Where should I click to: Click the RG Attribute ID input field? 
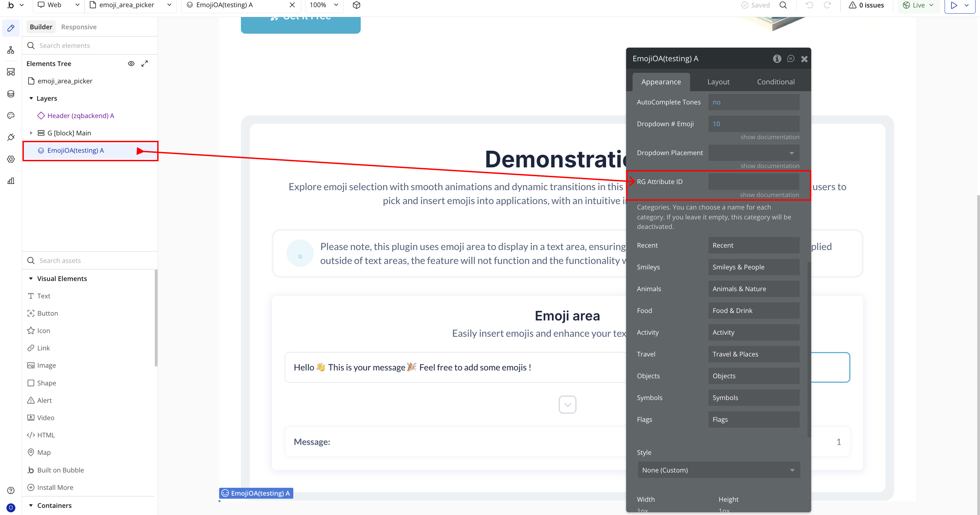click(753, 181)
